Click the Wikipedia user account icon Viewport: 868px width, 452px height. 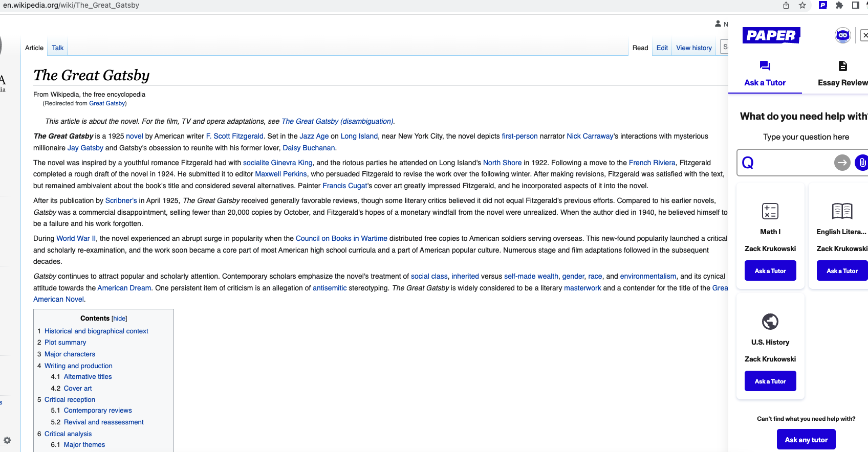(718, 24)
